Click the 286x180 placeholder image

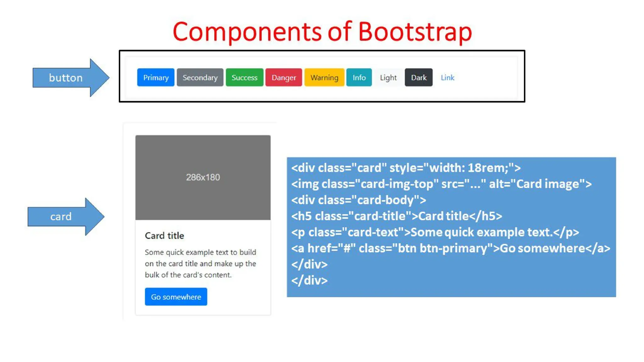pos(203,177)
